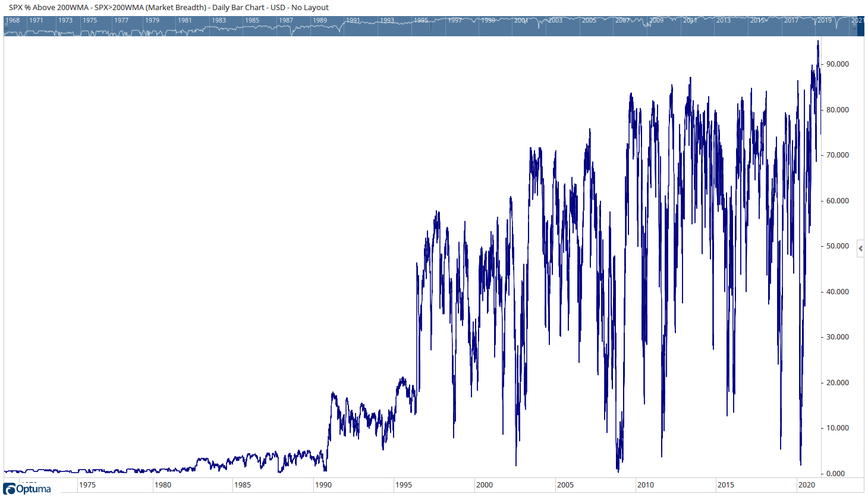Select 2003 in the overview strip
This screenshot has width=868, height=497.
[555, 20]
